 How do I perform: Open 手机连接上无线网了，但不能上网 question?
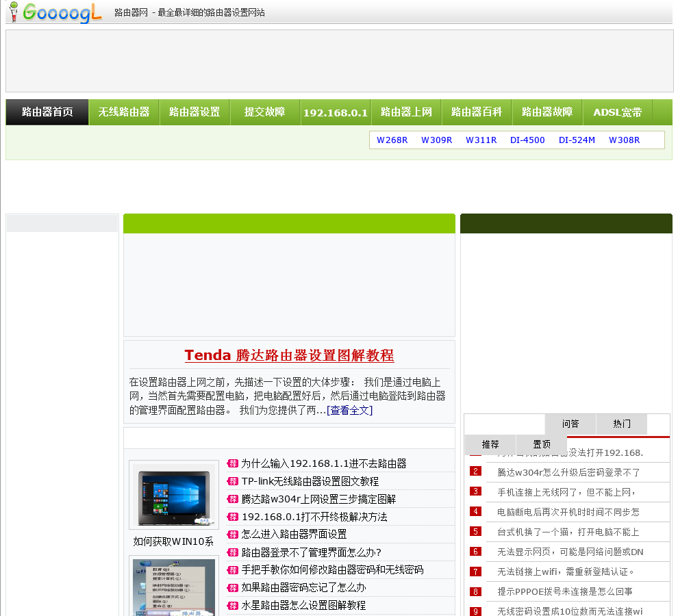tap(566, 492)
